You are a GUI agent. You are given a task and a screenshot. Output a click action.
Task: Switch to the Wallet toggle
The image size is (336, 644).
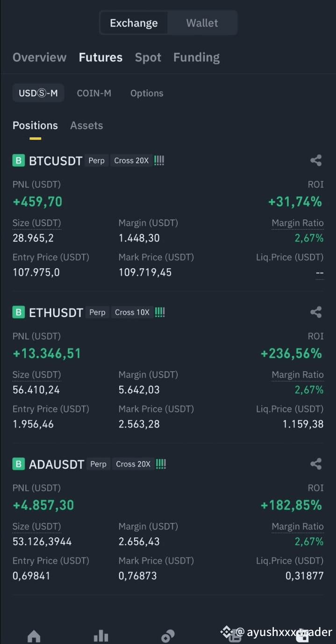(x=202, y=23)
